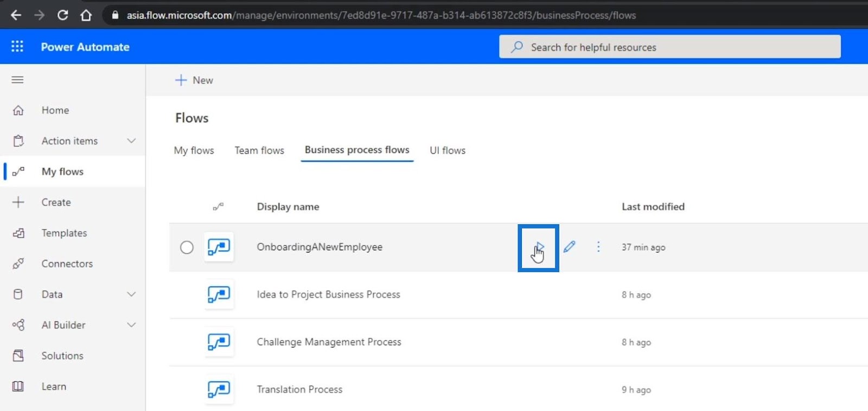Select the OnboardingANewEmployee row radio button
Viewport: 868px width, 411px height.
point(187,248)
